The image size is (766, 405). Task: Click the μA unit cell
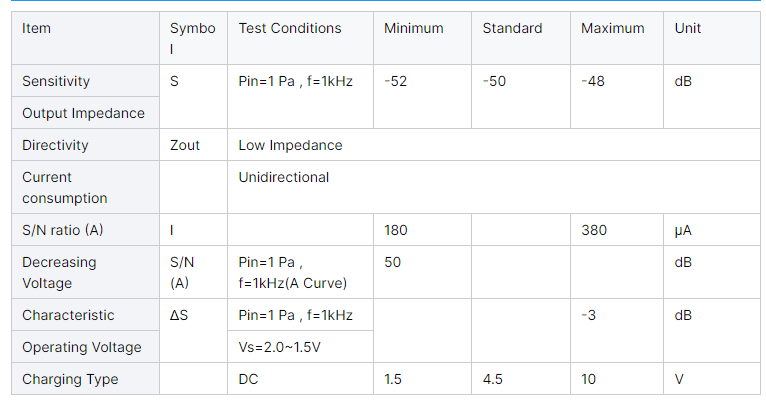tap(683, 230)
